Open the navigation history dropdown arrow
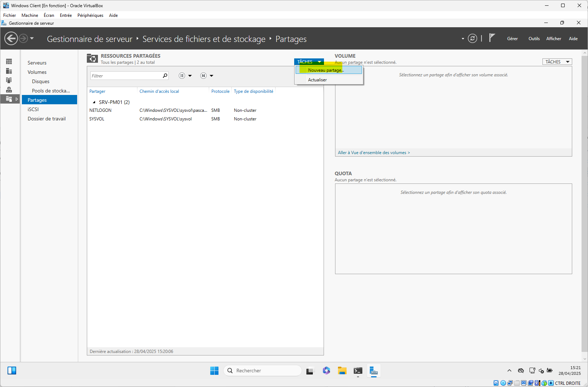This screenshot has height=387, width=588. pos(32,38)
